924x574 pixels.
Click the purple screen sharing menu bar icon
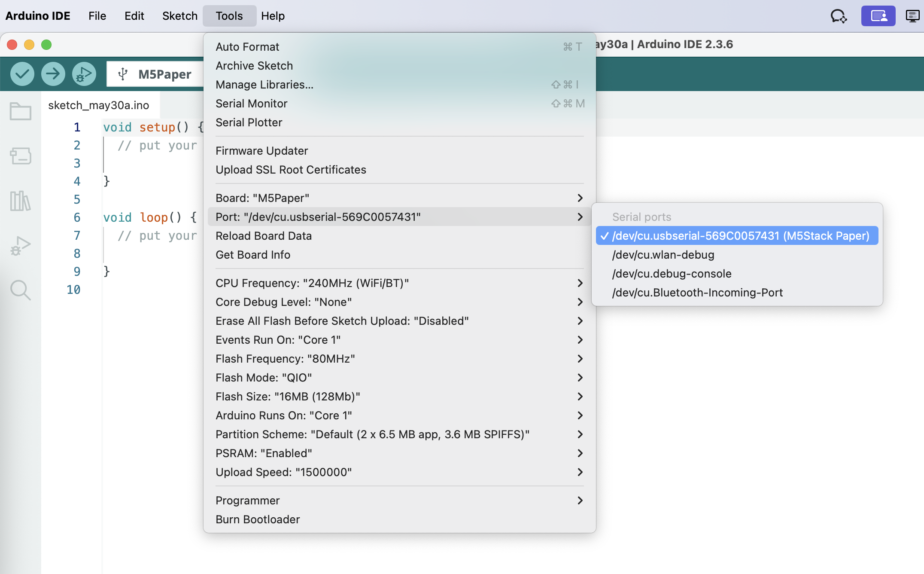click(x=878, y=16)
